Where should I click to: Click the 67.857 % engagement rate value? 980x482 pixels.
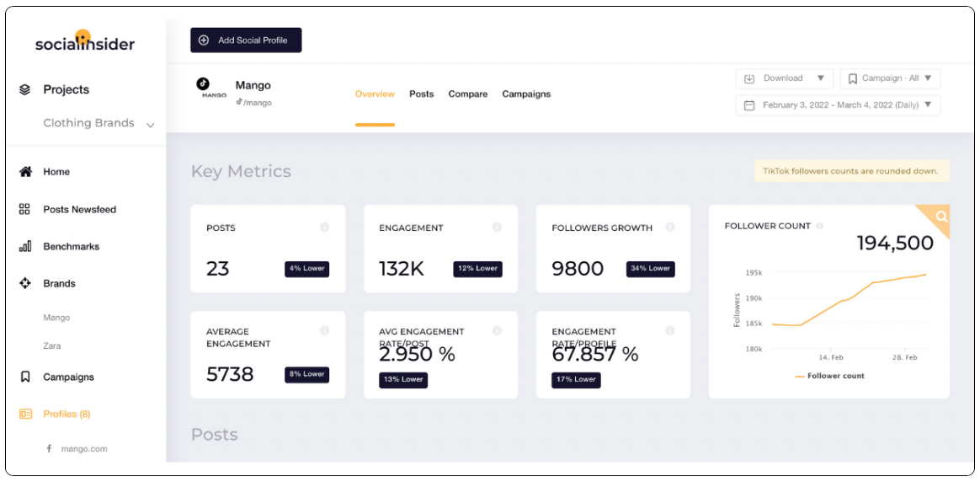click(x=595, y=355)
